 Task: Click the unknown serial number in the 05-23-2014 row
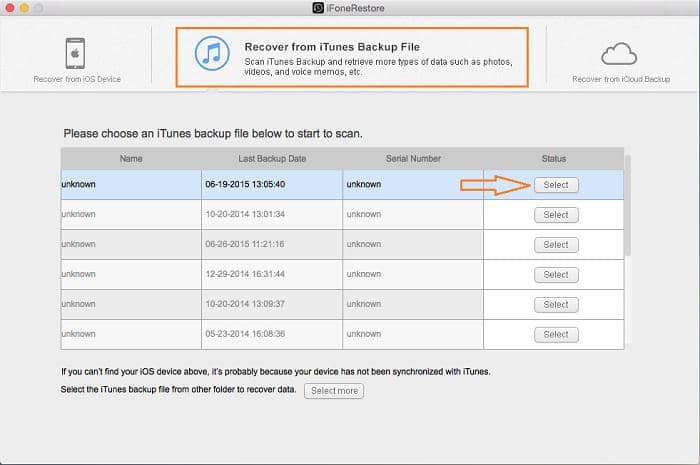364,334
